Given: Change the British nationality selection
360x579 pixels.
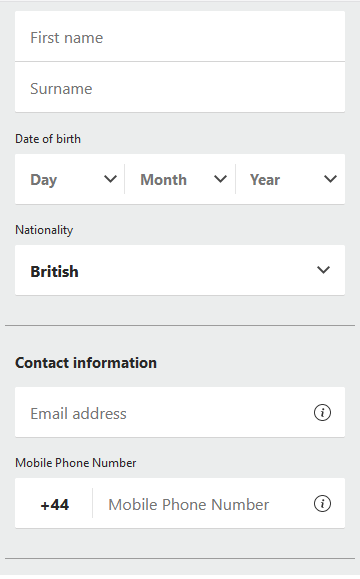Looking at the screenshot, I should [x=180, y=270].
